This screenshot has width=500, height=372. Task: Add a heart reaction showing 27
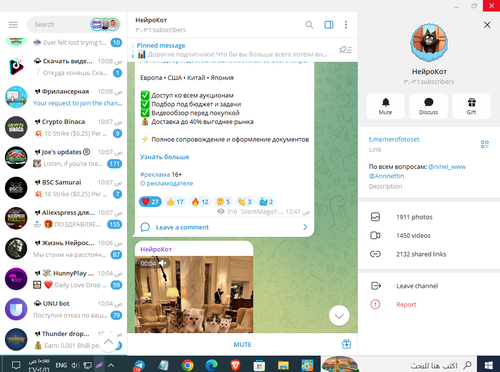pos(150,202)
